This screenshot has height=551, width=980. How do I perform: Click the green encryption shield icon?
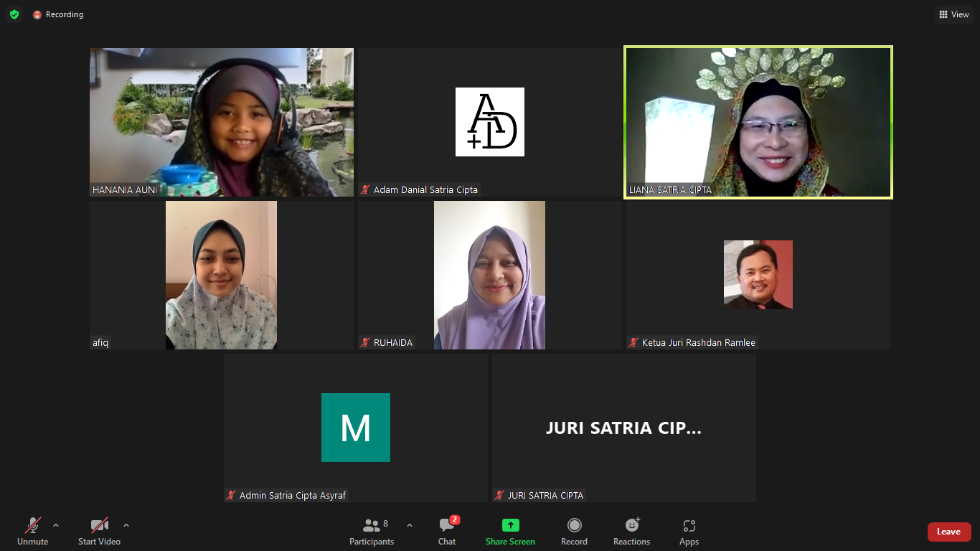click(x=14, y=14)
